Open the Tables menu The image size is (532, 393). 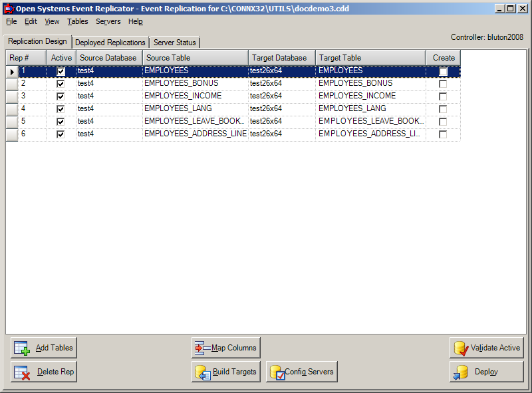click(77, 21)
